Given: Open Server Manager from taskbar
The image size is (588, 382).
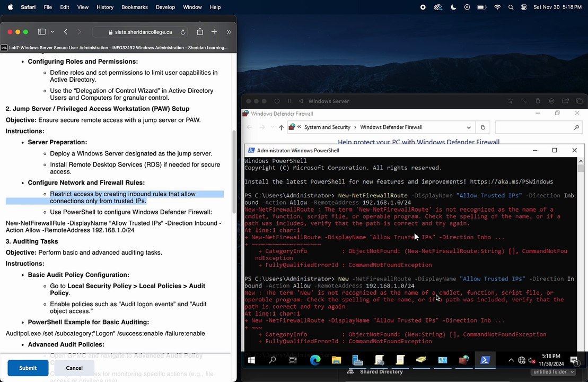Looking at the screenshot, I should tap(358, 360).
